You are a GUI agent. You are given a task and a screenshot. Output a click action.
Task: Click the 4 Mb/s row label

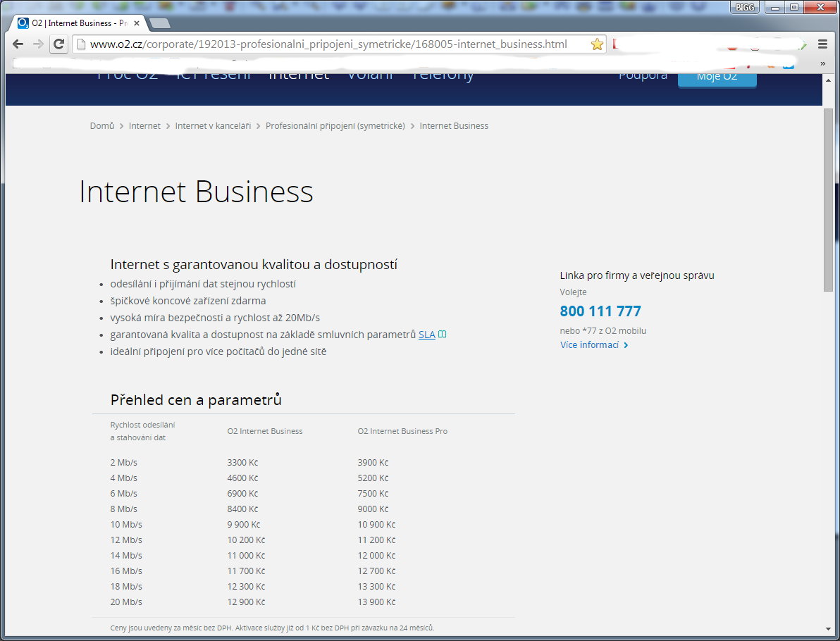click(124, 478)
